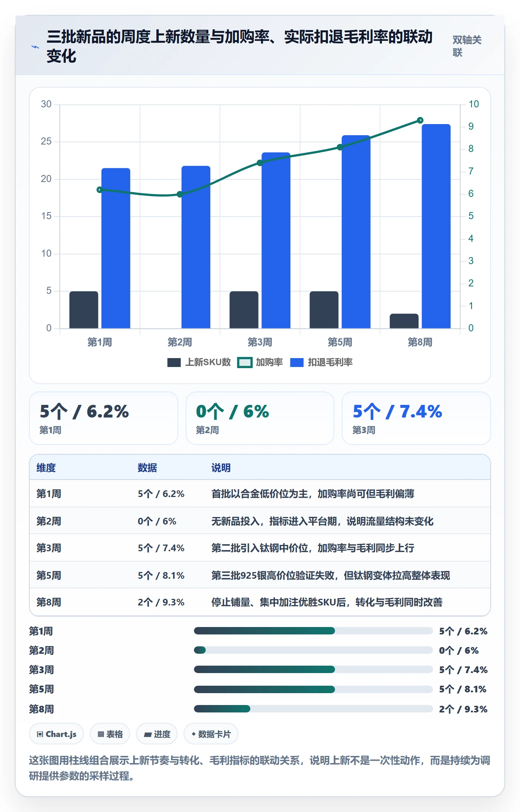Click the table cell reading 0个 / 6%
This screenshot has width=520, height=812.
coord(157,521)
